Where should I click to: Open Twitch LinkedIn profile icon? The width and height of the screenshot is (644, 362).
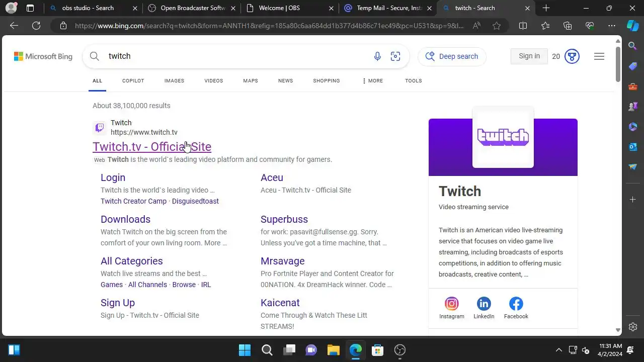coord(484,304)
